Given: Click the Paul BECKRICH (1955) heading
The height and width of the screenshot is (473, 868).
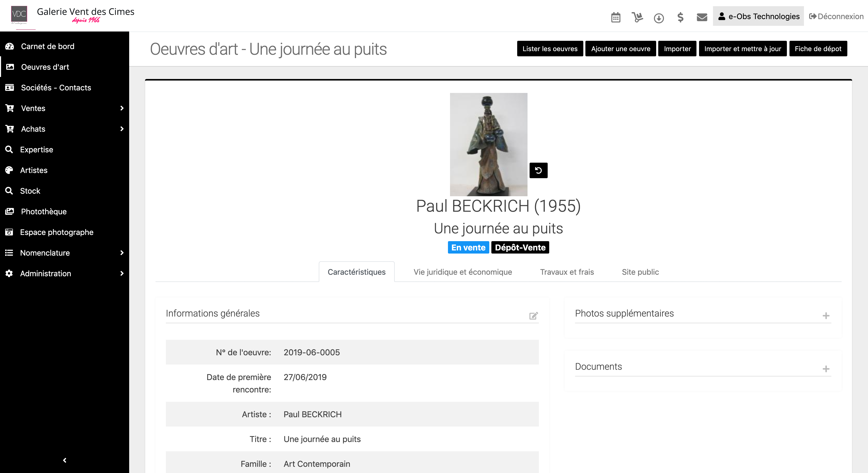Looking at the screenshot, I should [498, 206].
